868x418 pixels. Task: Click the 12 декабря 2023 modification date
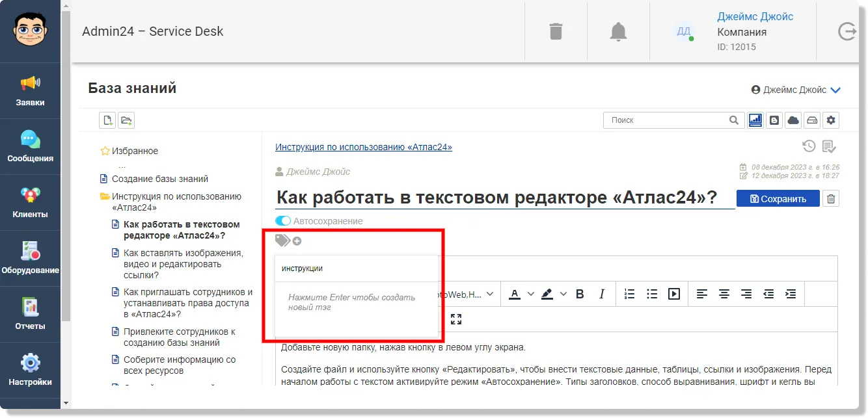click(795, 176)
